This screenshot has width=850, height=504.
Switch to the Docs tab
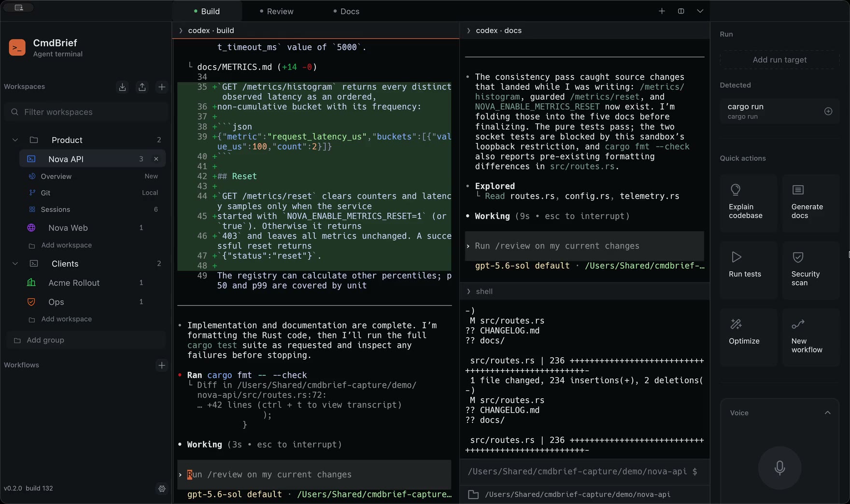346,11
